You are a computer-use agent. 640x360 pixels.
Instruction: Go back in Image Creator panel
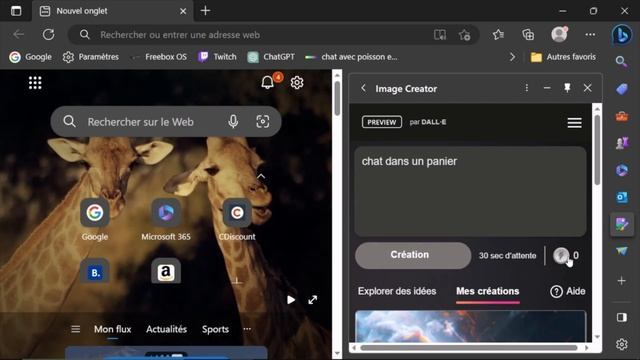click(363, 88)
